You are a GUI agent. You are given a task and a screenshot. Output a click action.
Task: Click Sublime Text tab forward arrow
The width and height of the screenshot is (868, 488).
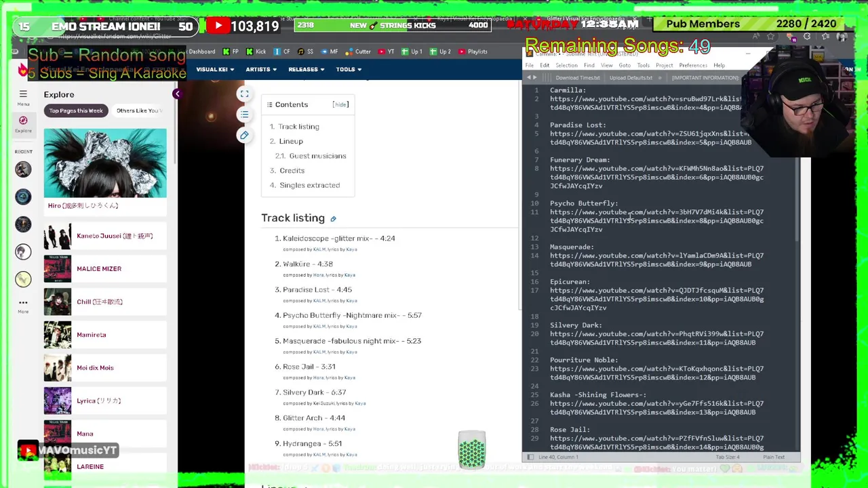click(x=536, y=77)
